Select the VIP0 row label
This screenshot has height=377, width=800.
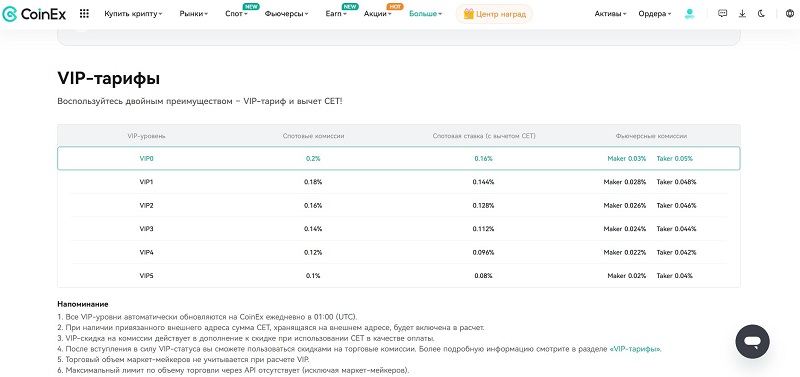pyautogui.click(x=146, y=159)
